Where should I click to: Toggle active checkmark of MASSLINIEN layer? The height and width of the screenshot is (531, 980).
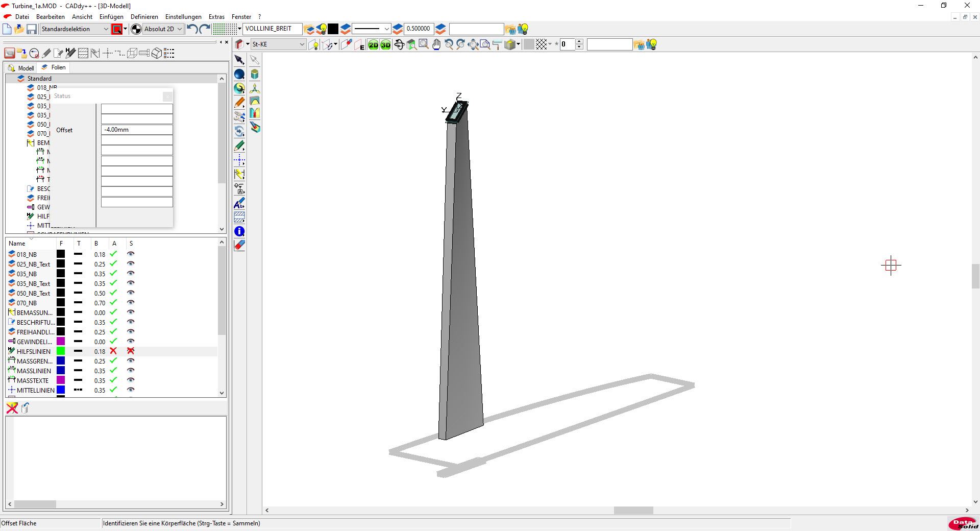(x=113, y=371)
